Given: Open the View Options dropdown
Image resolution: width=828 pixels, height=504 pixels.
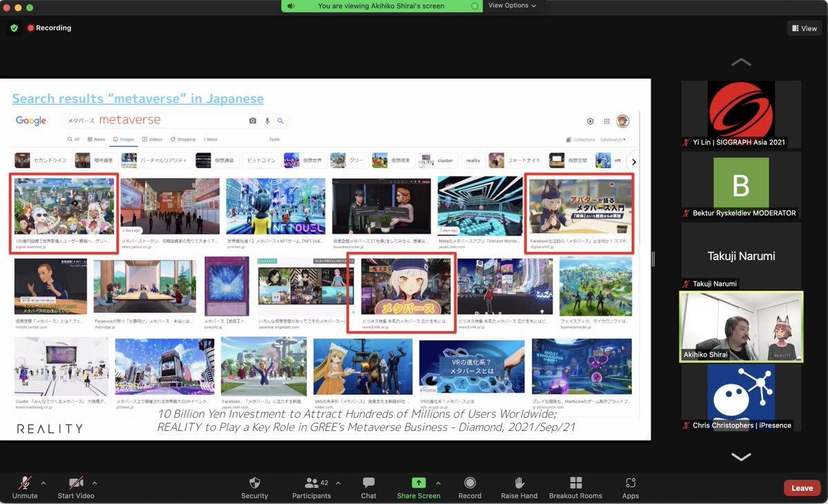Looking at the screenshot, I should (513, 6).
